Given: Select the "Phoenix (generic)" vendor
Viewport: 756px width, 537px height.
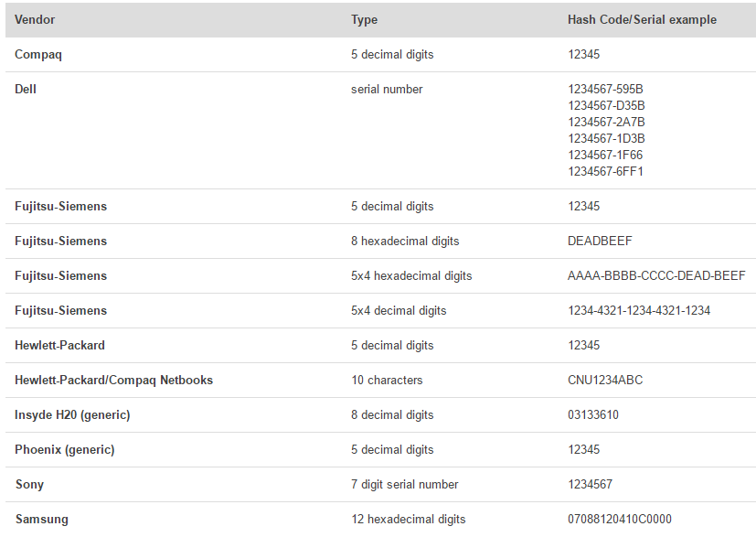Looking at the screenshot, I should pos(65,450).
